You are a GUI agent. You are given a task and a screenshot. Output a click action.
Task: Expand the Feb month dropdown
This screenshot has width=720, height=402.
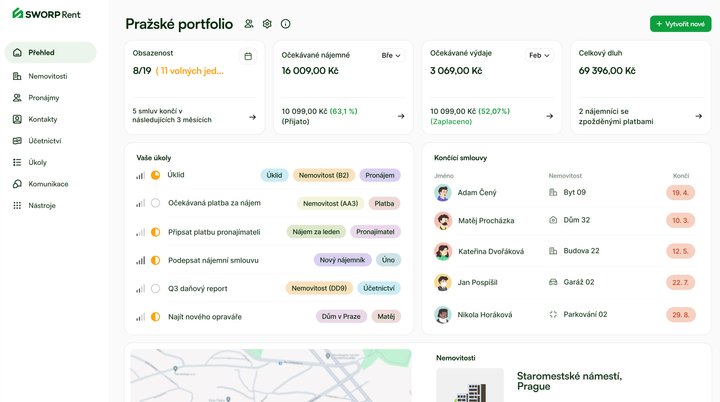coord(540,56)
